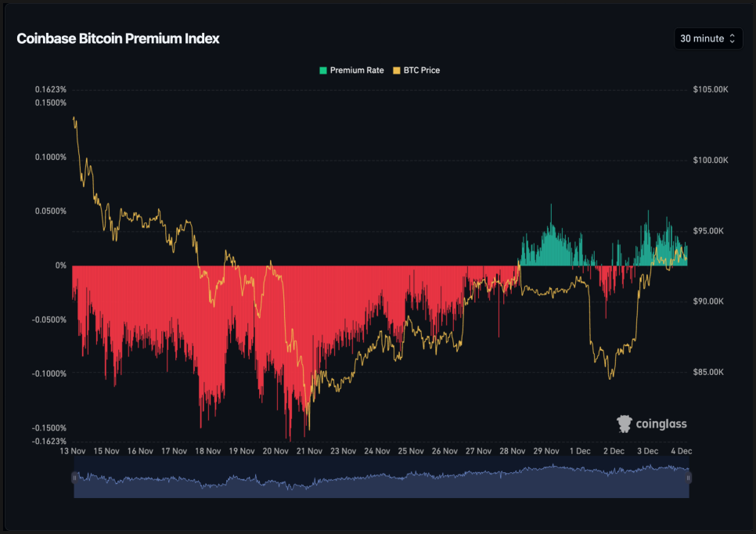756x534 pixels.
Task: Toggle the BTC Price legend series
Action: tap(421, 70)
